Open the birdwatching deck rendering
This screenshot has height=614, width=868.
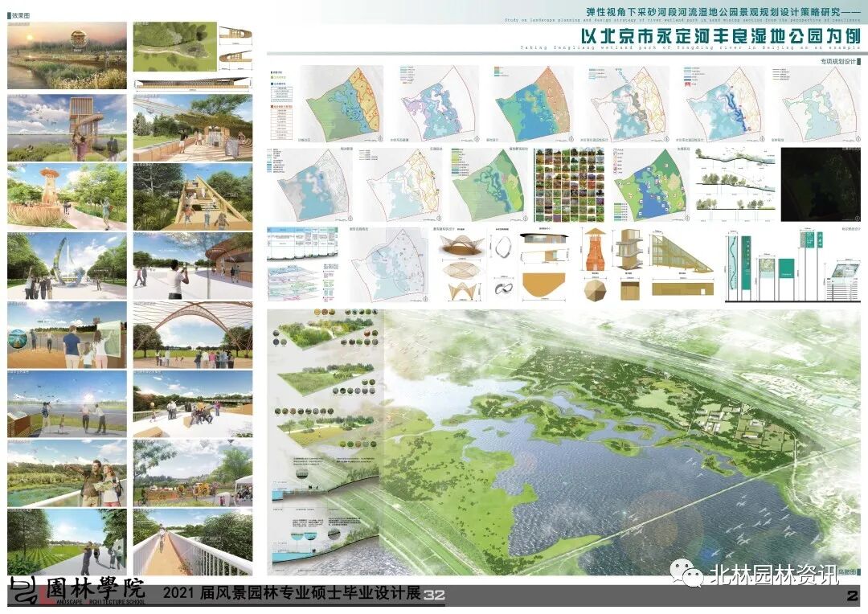[x=67, y=404]
